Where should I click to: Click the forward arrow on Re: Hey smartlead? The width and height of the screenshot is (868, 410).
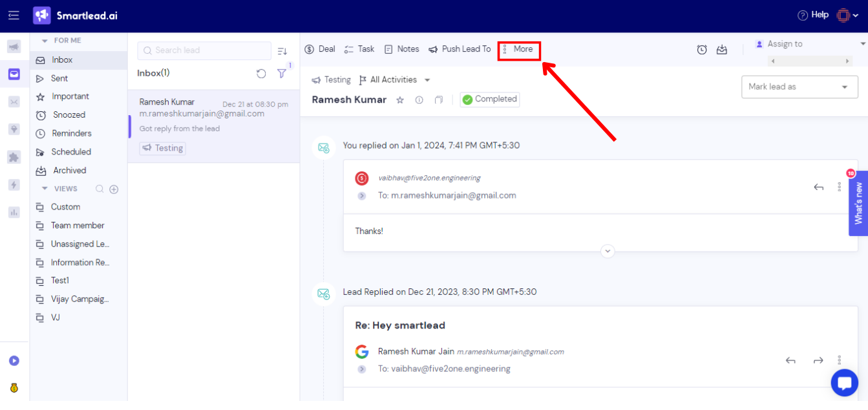click(819, 360)
